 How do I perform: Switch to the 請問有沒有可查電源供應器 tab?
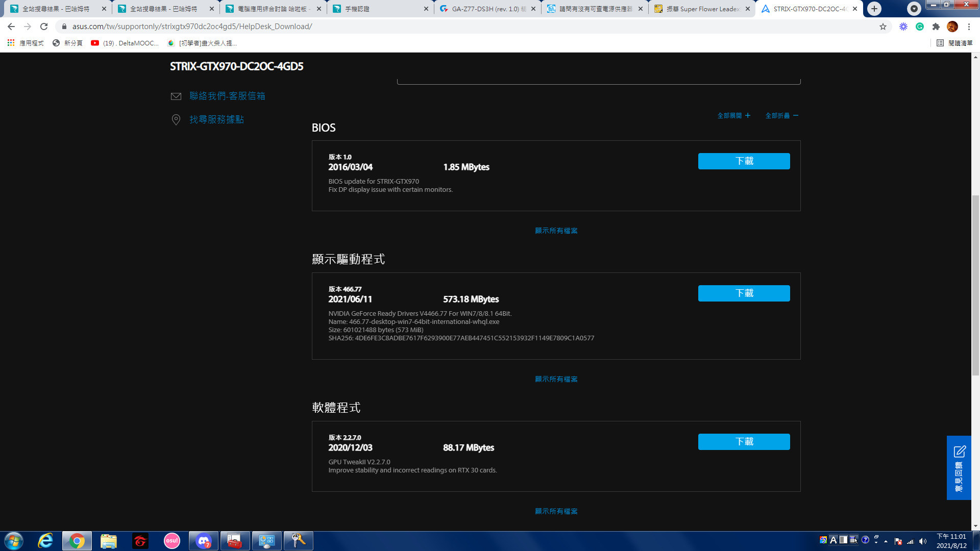594,9
